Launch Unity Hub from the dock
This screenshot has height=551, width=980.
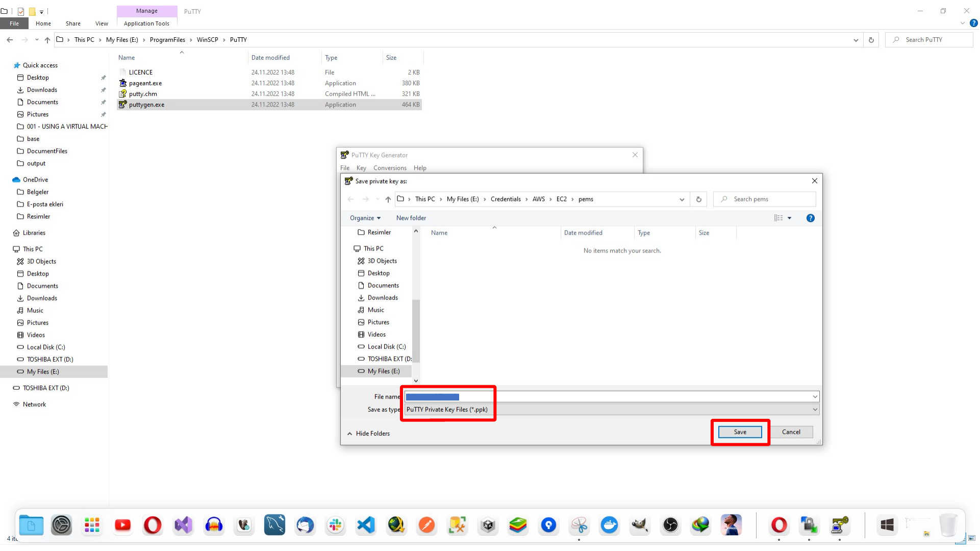click(x=488, y=525)
